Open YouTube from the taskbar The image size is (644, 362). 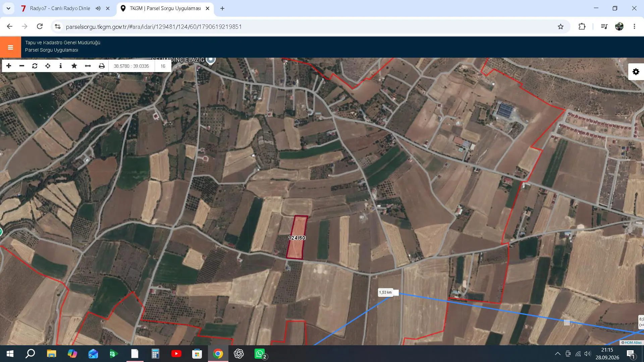[176, 354]
